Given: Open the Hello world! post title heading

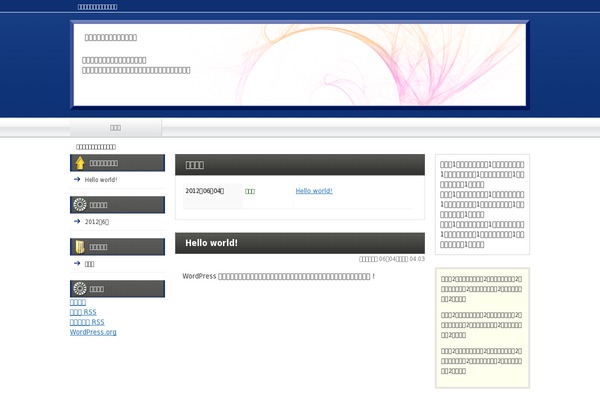Looking at the screenshot, I should coord(211,243).
